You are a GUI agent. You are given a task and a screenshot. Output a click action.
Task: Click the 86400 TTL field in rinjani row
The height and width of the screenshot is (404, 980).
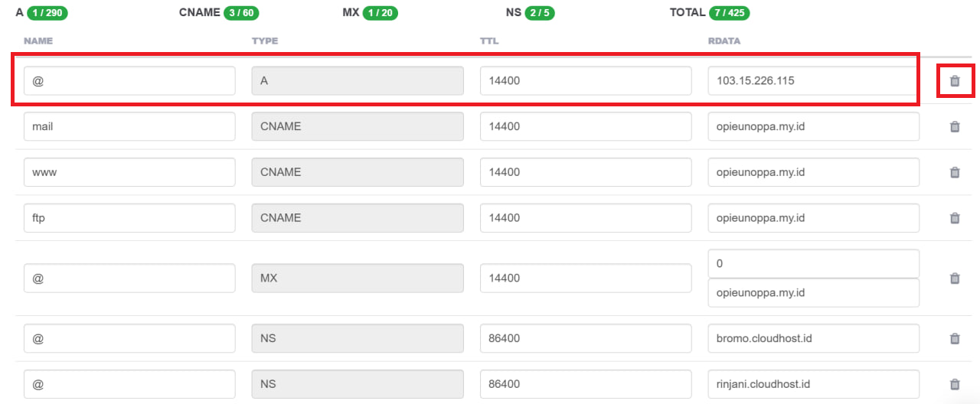point(586,384)
